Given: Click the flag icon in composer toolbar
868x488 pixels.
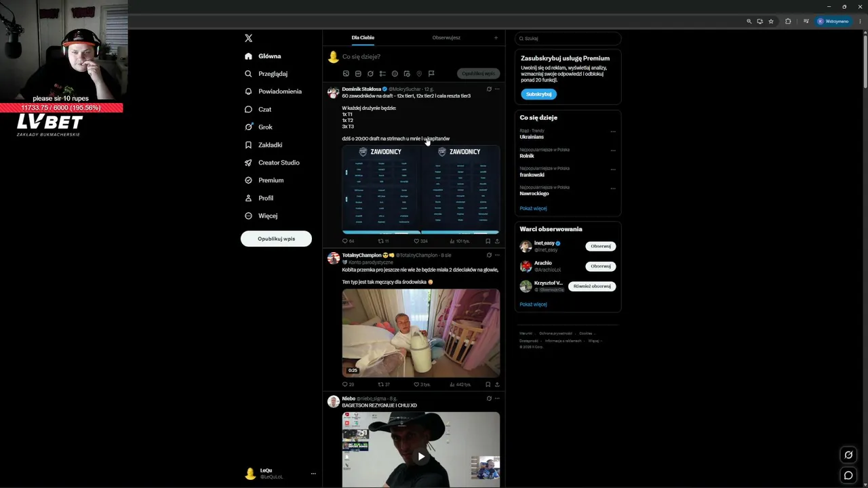Looking at the screenshot, I should point(431,74).
